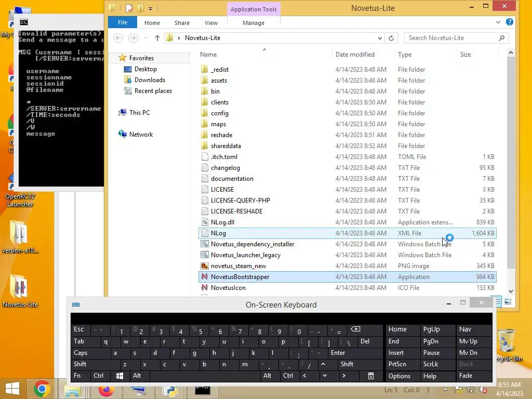Switch to the Home ribbon tab
This screenshot has height=399, width=532.
152,23
